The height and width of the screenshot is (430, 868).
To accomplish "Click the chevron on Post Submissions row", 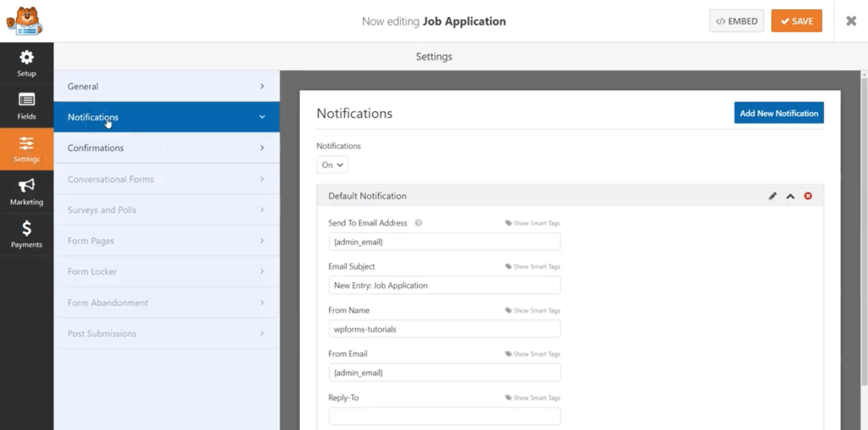I will point(262,333).
